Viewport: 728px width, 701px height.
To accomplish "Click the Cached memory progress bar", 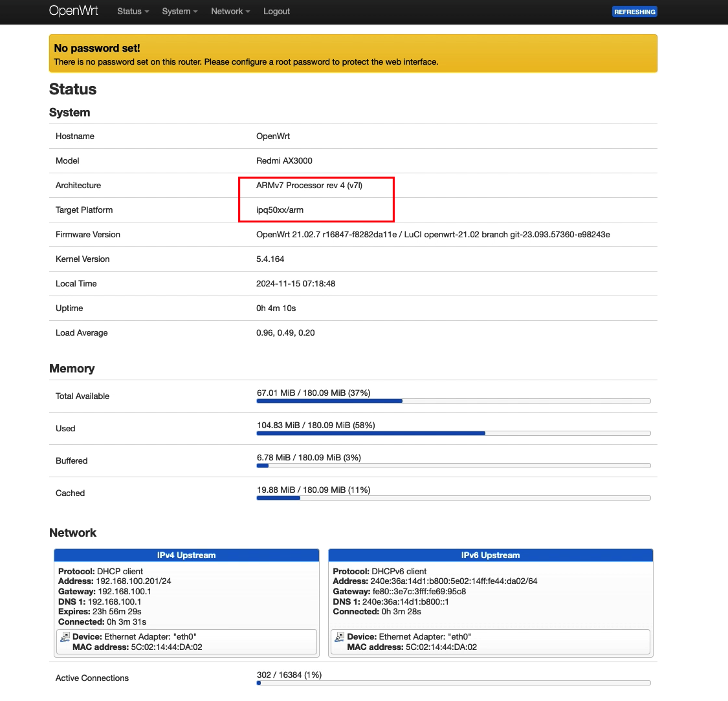I will pos(453,498).
